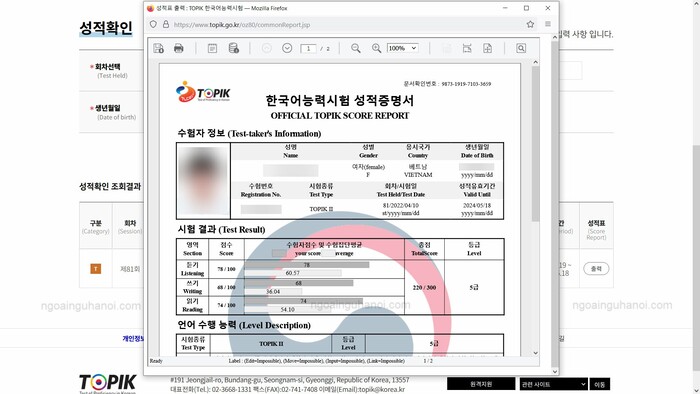Click the report scrollbar up arrow
This screenshot has width=700, height=394.
pos(536,62)
